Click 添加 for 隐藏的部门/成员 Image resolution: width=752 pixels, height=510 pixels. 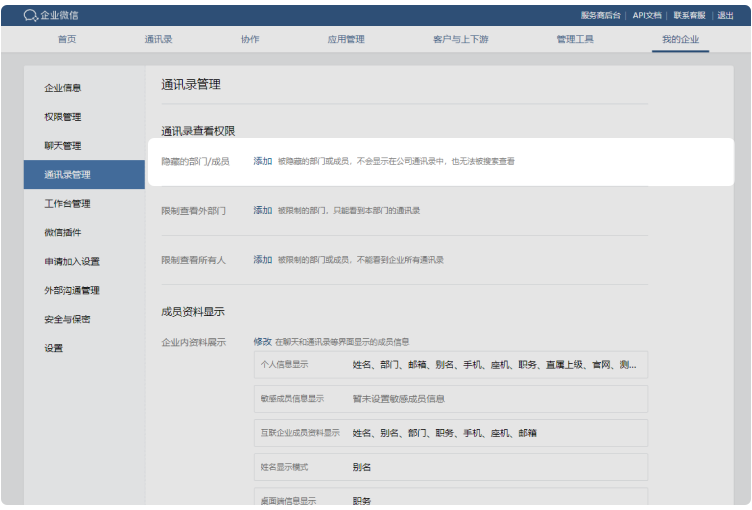262,161
